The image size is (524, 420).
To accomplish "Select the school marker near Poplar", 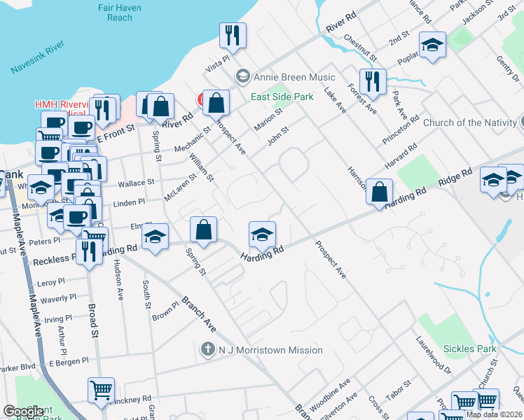I will [432, 45].
